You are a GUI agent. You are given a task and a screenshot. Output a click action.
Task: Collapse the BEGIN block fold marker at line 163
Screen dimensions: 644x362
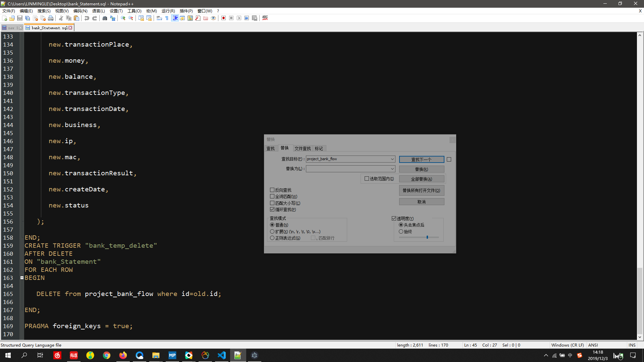point(22,278)
